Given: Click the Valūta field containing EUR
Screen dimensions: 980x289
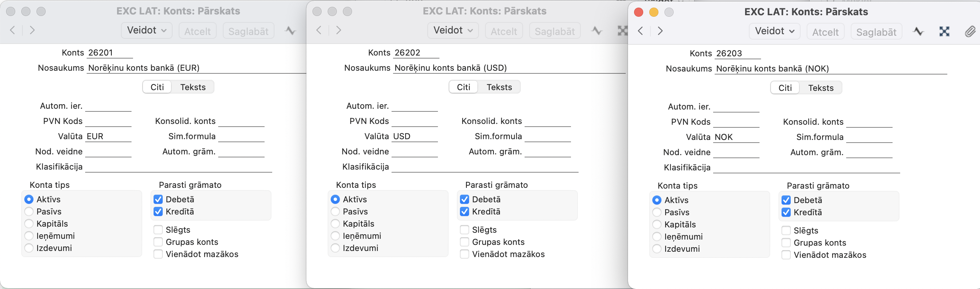Looking at the screenshot, I should pyautogui.click(x=108, y=136).
